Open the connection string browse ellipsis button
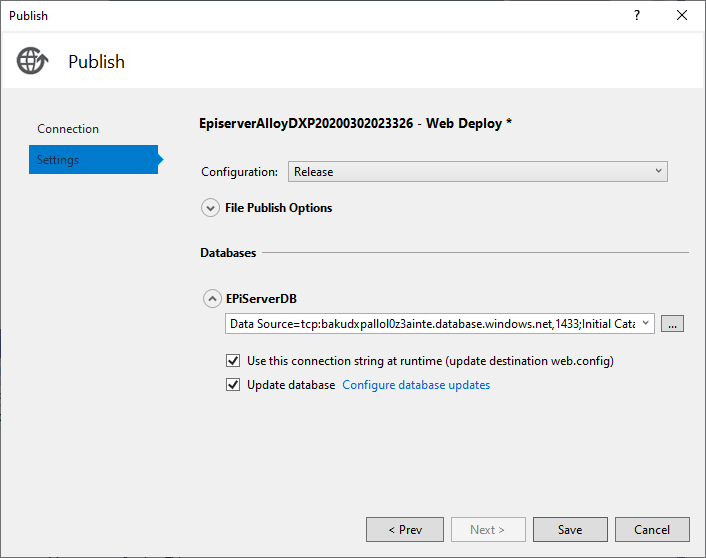The height and width of the screenshot is (558, 706). [x=673, y=323]
